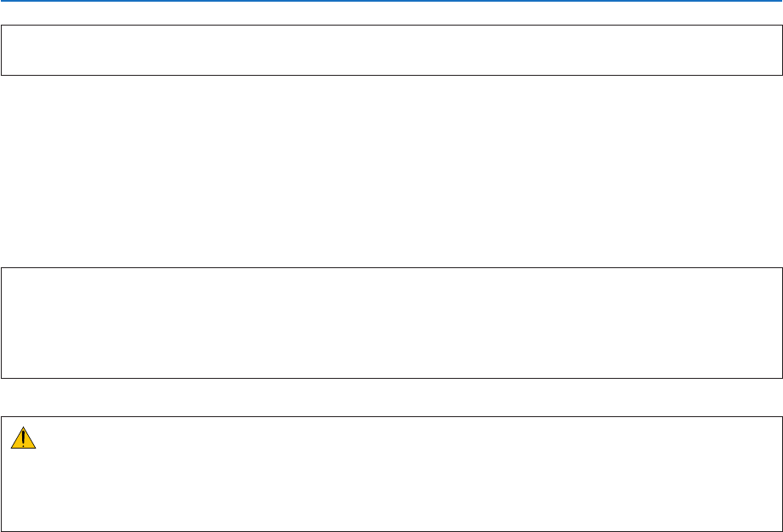This screenshot has height=532, width=783.
Task: Click the top border of the middle empty box
Action: coord(391,268)
